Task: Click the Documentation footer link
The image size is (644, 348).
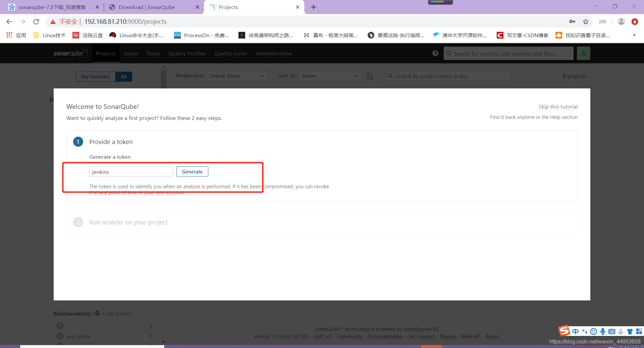Action: (385, 337)
